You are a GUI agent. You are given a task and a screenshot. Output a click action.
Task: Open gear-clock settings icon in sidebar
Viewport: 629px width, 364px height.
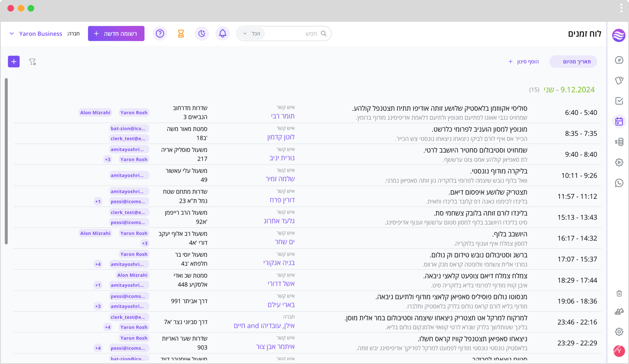coord(619,162)
